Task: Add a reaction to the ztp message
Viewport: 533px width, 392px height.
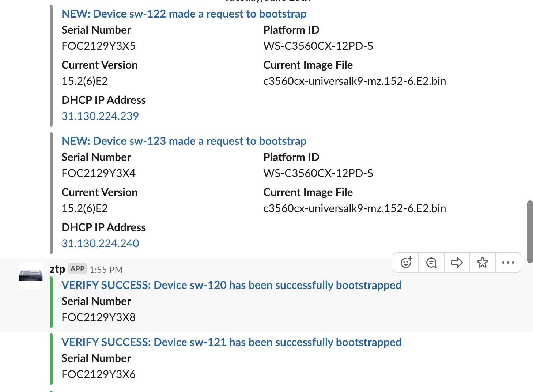Action: click(x=406, y=263)
